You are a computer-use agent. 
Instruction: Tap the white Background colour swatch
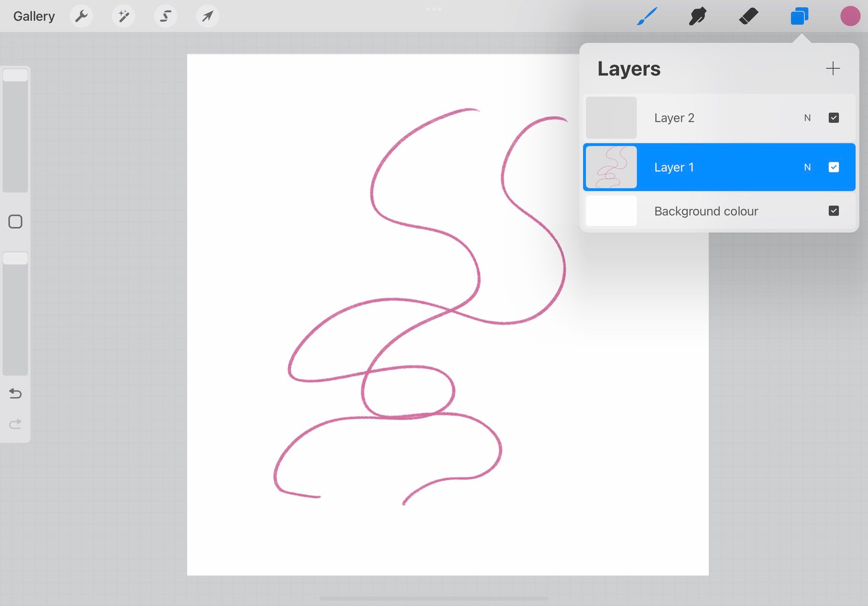coord(611,211)
